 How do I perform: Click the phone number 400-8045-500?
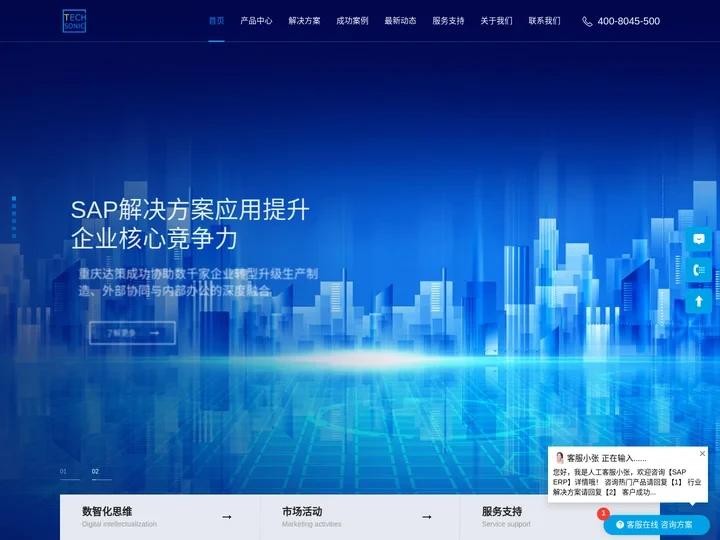[629, 21]
